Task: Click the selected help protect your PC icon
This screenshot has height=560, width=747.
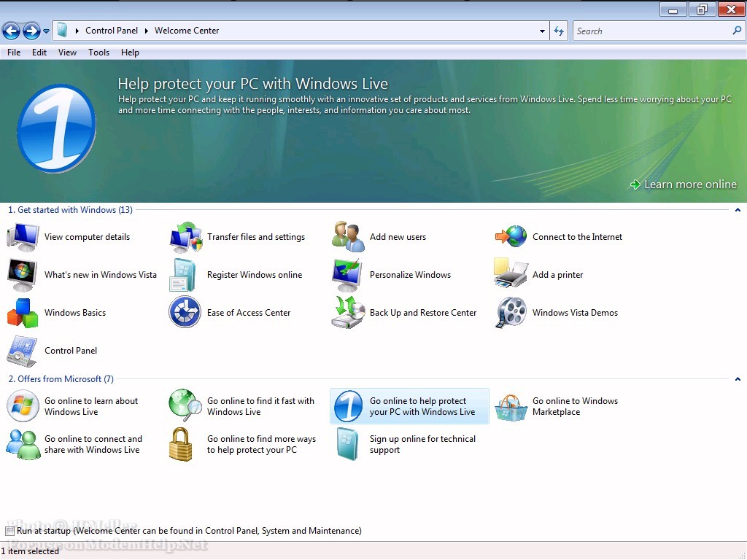Action: pos(348,406)
